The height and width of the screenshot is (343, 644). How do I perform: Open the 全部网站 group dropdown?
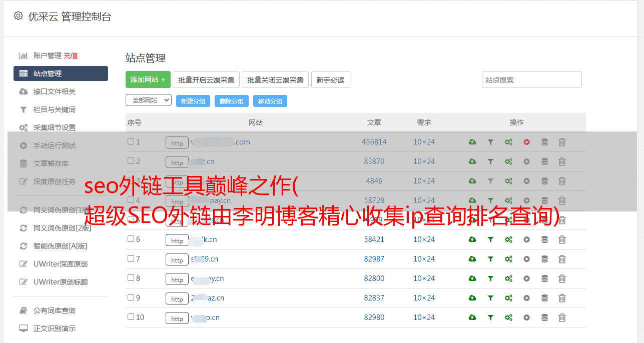coord(149,100)
